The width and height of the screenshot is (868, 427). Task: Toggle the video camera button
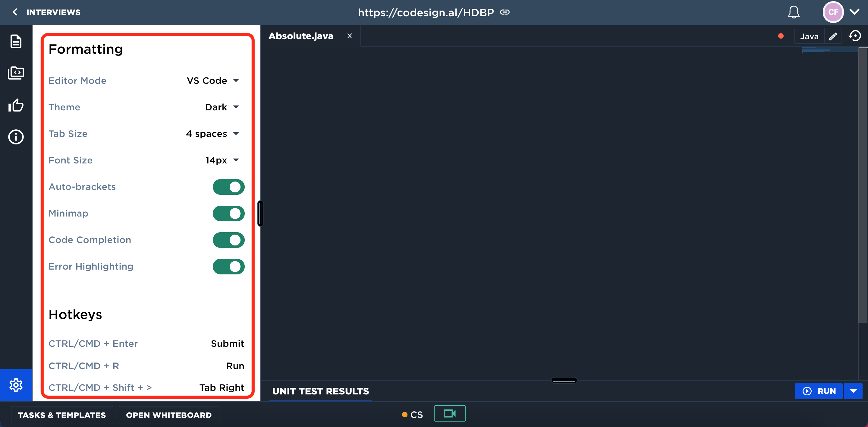(x=450, y=413)
